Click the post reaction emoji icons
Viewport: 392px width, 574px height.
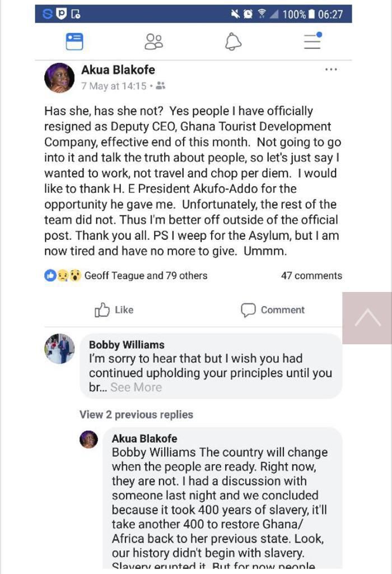coord(63,276)
